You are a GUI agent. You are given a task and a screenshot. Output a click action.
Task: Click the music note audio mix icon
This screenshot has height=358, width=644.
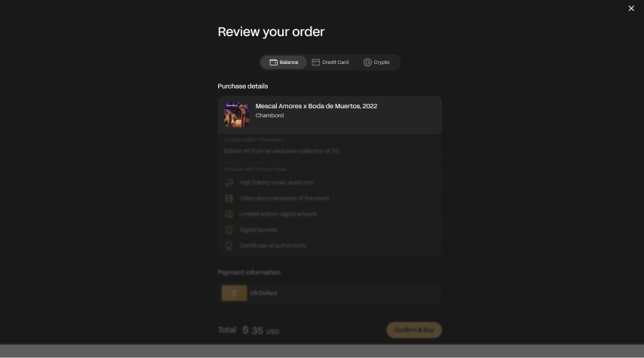(229, 182)
